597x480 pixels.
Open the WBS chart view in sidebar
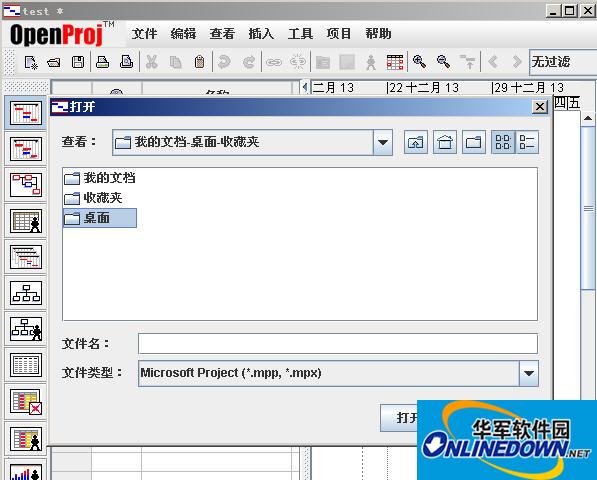26,293
